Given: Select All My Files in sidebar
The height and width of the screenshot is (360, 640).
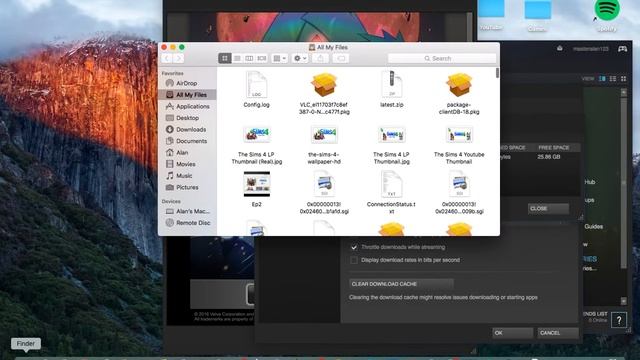Looking at the screenshot, I should pos(187,95).
